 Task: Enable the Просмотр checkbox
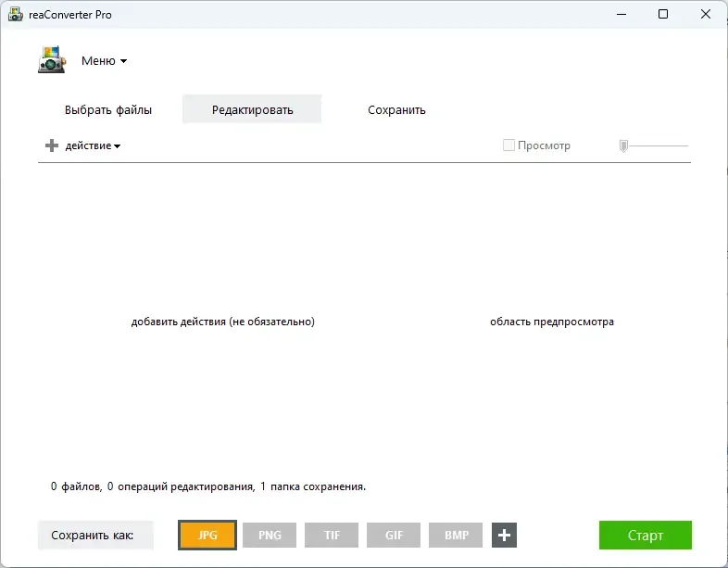[x=508, y=145]
